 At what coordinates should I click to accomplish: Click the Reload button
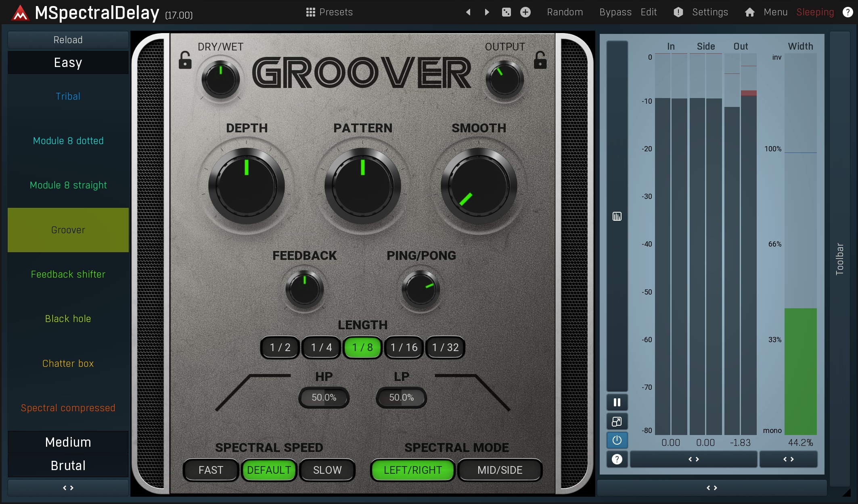(x=68, y=40)
